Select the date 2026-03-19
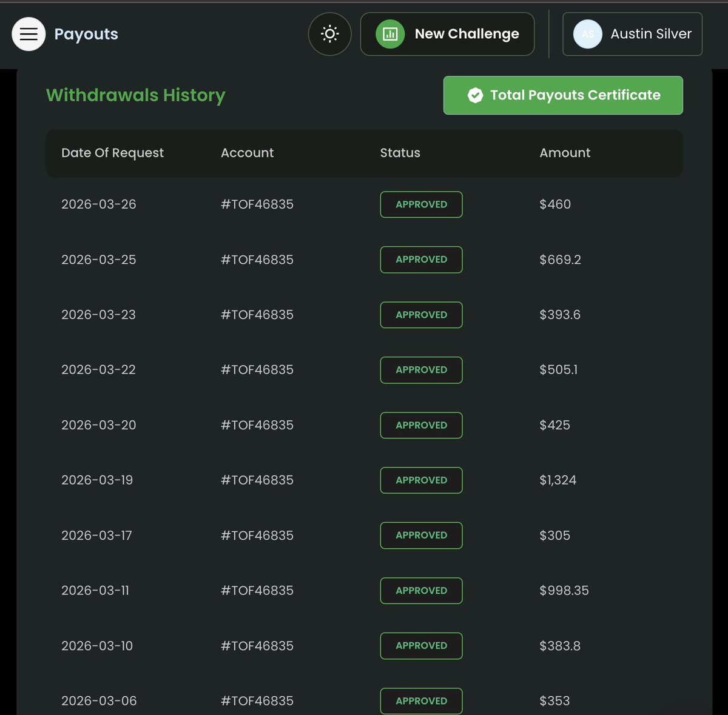Image resolution: width=728 pixels, height=715 pixels. 97,480
